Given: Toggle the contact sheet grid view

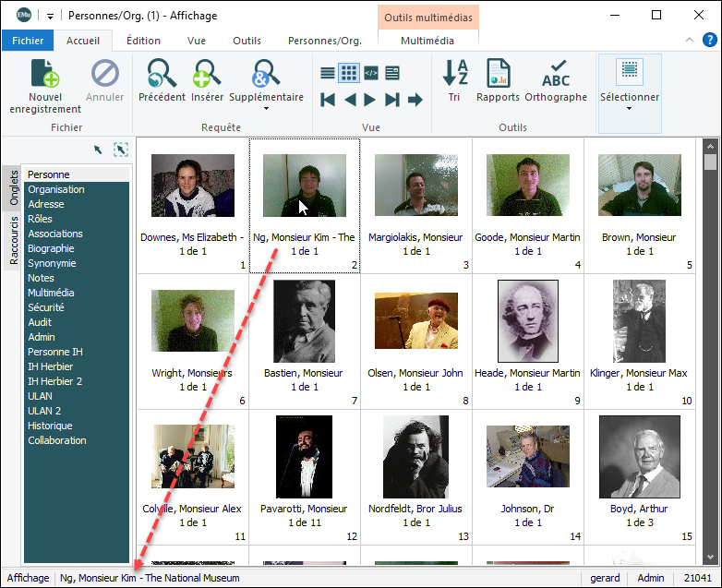Looking at the screenshot, I should [x=349, y=73].
